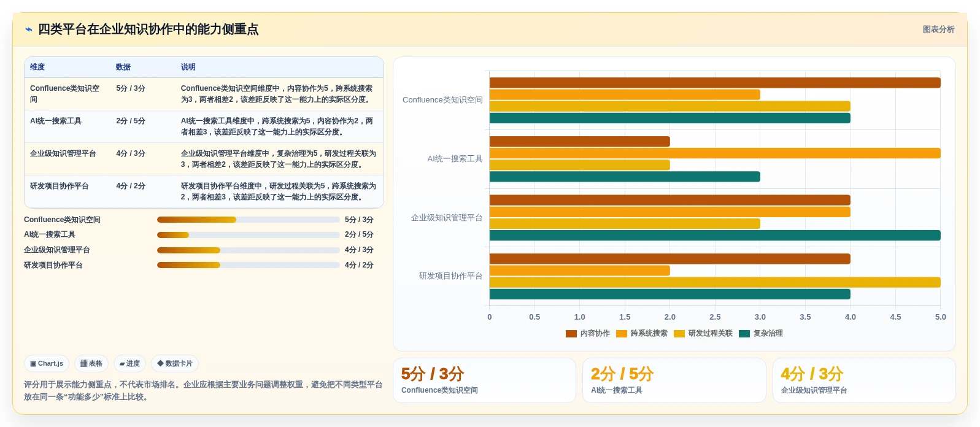Click AI统一搜索工具 跨系统搜索 bar in chart

click(x=715, y=153)
